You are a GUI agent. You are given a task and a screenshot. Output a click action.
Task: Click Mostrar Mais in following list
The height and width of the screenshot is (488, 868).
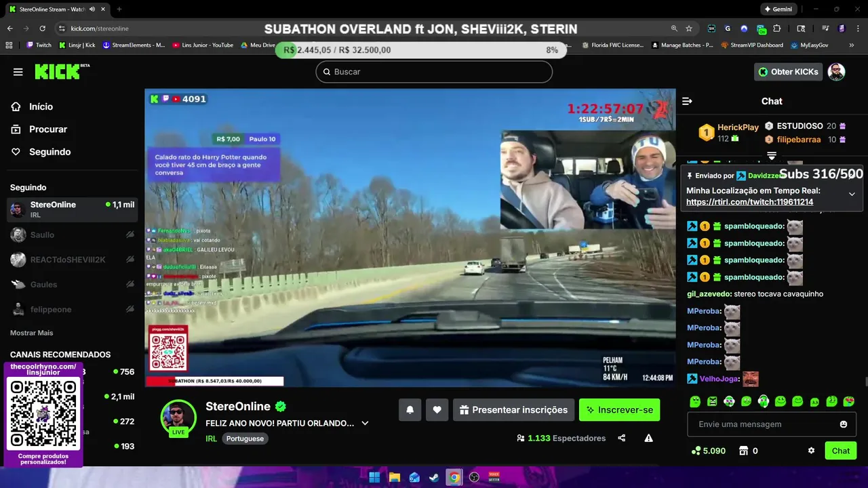point(31,333)
